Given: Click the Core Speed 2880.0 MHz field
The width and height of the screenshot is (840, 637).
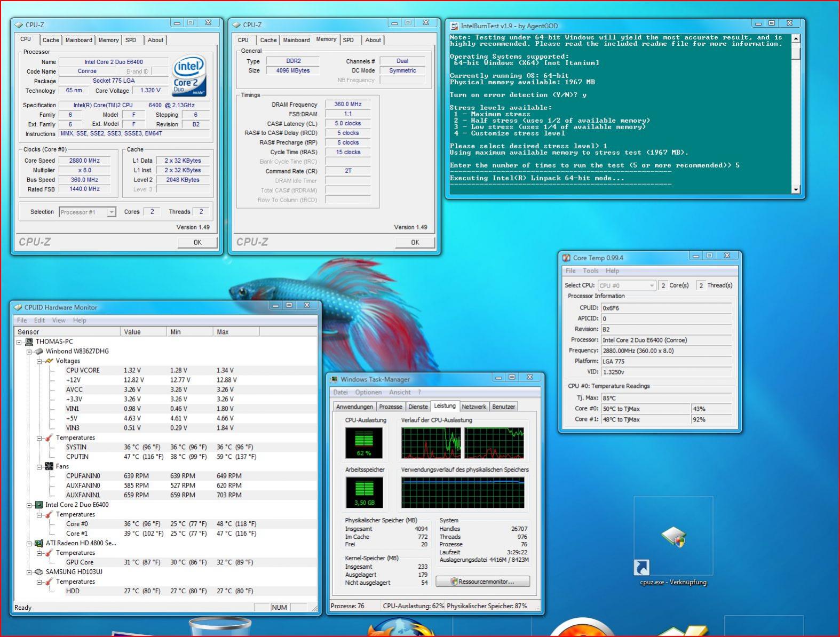Looking at the screenshot, I should point(84,161).
